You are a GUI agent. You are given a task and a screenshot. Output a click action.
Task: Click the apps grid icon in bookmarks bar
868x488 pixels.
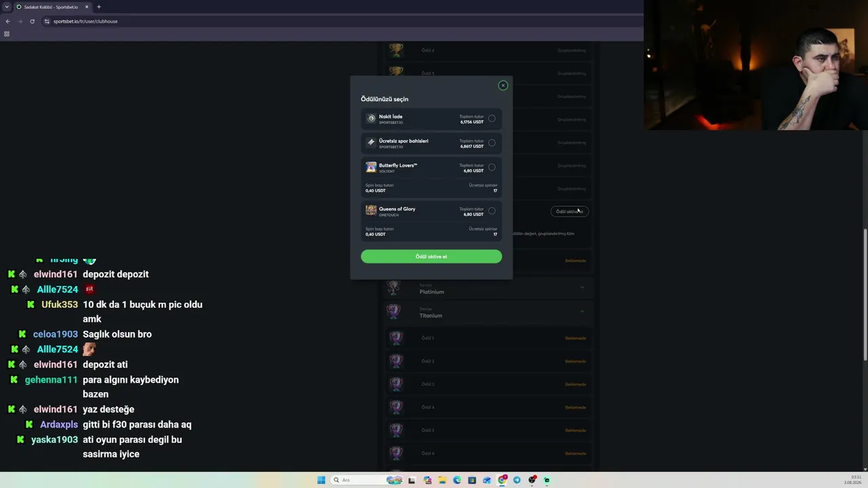(x=7, y=34)
